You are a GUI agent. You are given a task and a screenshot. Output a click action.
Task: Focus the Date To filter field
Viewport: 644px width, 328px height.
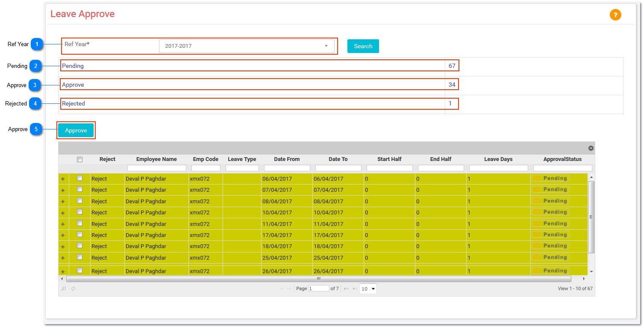tap(338, 168)
